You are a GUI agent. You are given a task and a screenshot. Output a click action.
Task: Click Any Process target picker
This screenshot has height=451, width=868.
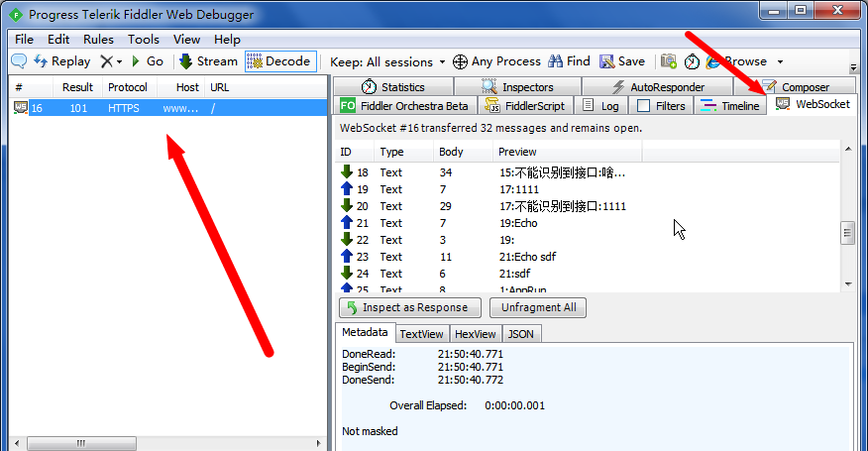click(496, 61)
